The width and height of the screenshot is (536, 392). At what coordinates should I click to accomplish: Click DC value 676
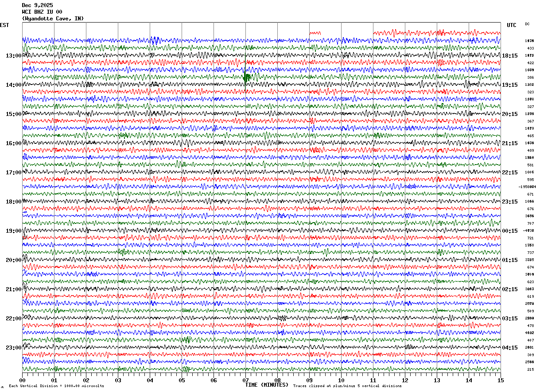pyautogui.click(x=530, y=209)
